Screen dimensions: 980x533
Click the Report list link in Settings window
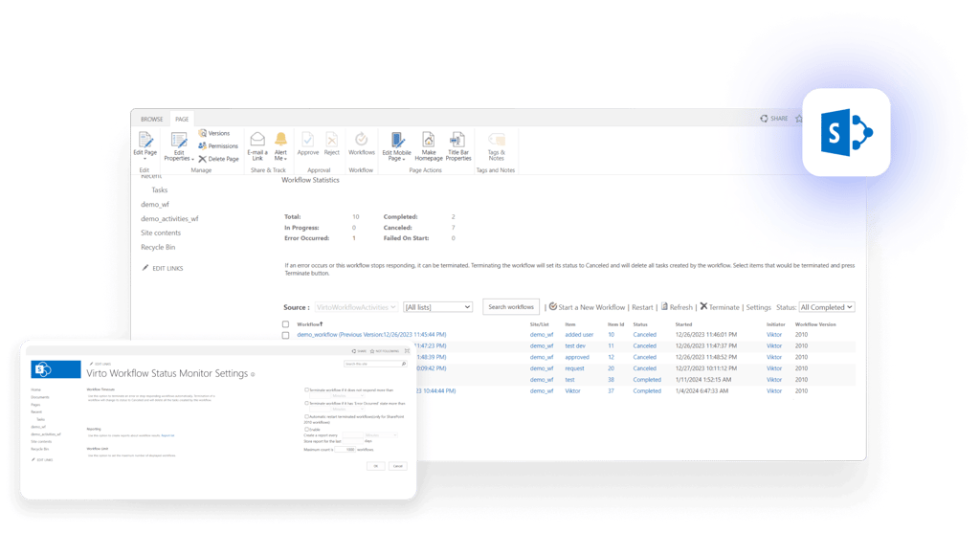click(167, 434)
